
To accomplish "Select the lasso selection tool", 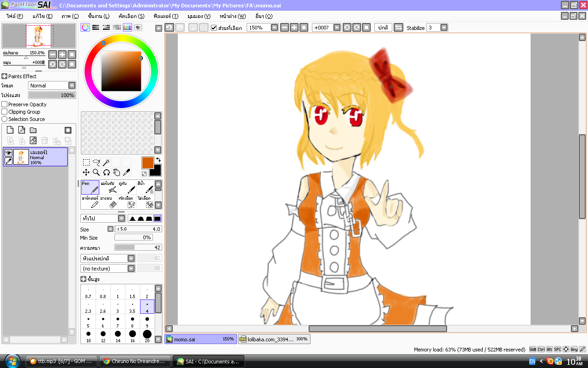I will pos(96,162).
